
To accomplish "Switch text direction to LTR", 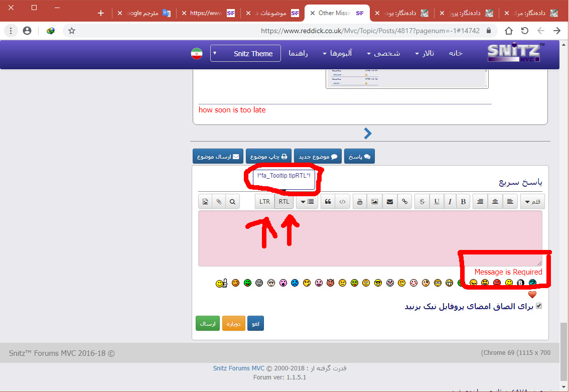I will (264, 202).
